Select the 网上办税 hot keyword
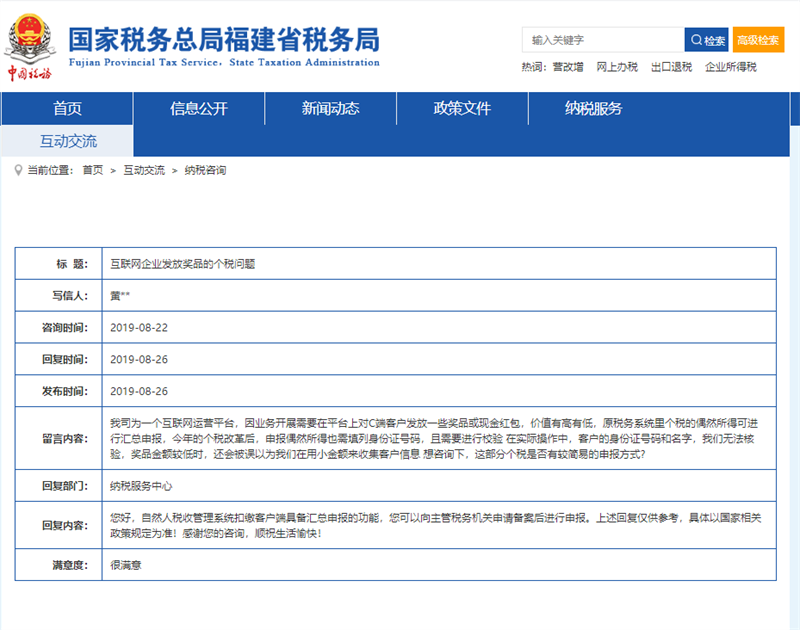Image resolution: width=800 pixels, height=630 pixels. [x=616, y=67]
